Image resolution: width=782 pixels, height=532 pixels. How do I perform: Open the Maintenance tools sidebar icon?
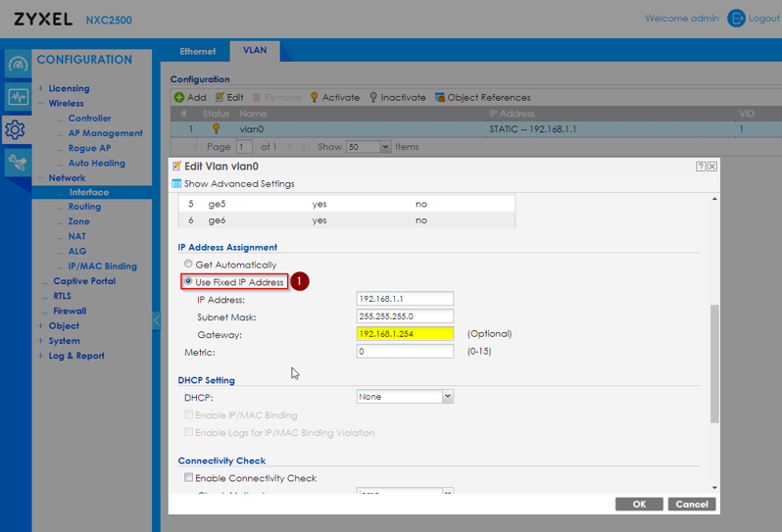click(x=17, y=163)
